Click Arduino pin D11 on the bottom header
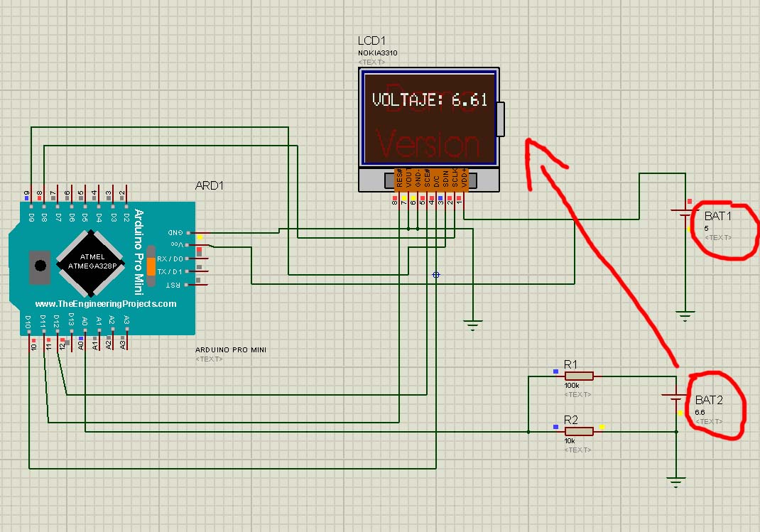The image size is (760, 532). pos(43,332)
